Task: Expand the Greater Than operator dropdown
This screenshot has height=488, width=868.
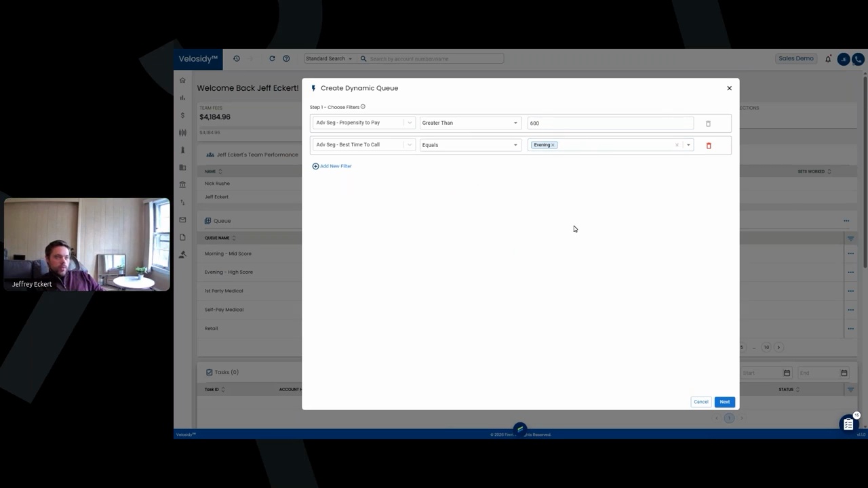Action: tap(469, 123)
